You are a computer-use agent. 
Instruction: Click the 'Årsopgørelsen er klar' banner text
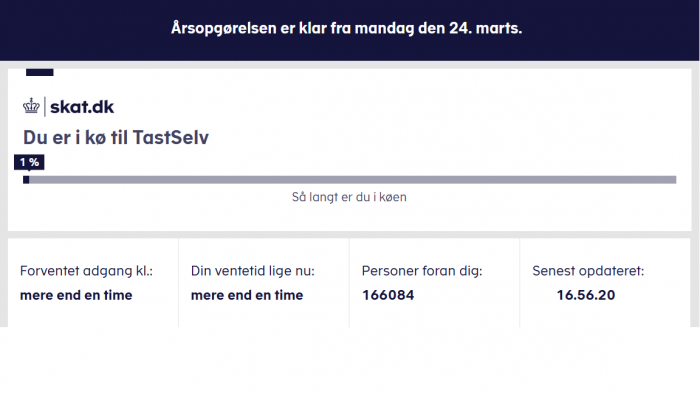346,28
